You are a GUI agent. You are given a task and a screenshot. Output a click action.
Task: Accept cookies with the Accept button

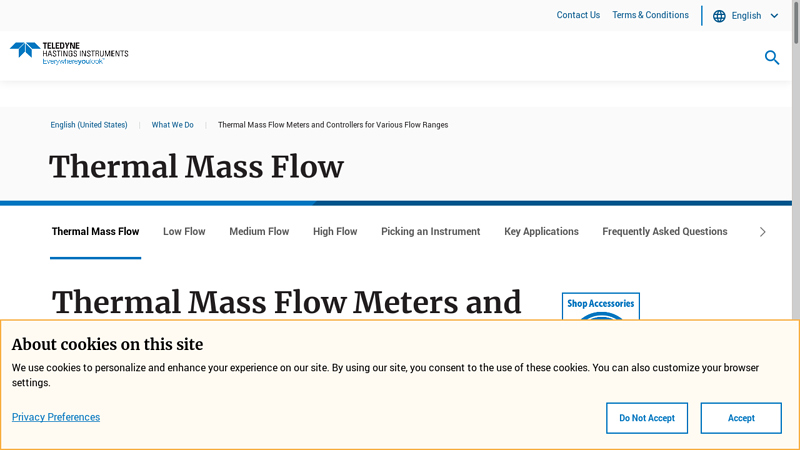point(741,418)
